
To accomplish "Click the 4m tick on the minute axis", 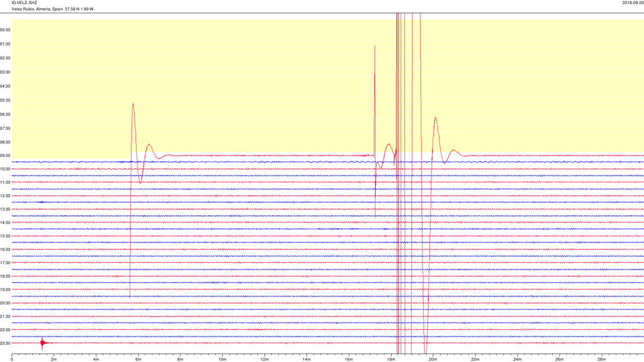I will [96, 359].
